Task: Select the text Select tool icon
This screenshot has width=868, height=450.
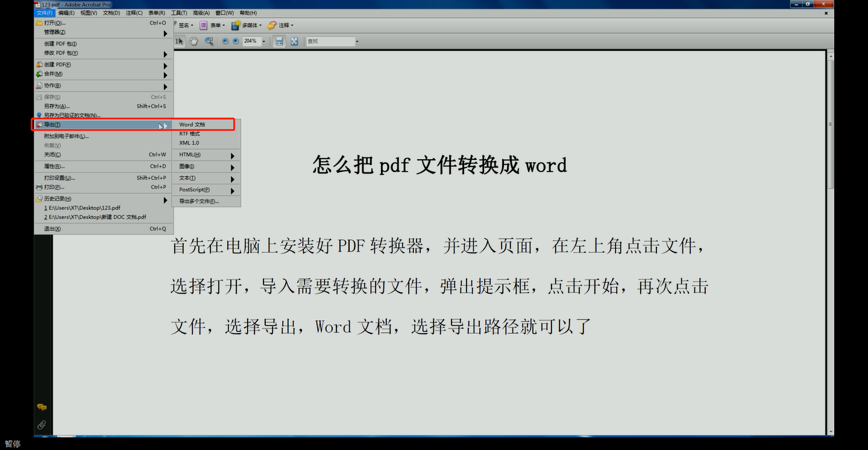Action: [x=180, y=41]
